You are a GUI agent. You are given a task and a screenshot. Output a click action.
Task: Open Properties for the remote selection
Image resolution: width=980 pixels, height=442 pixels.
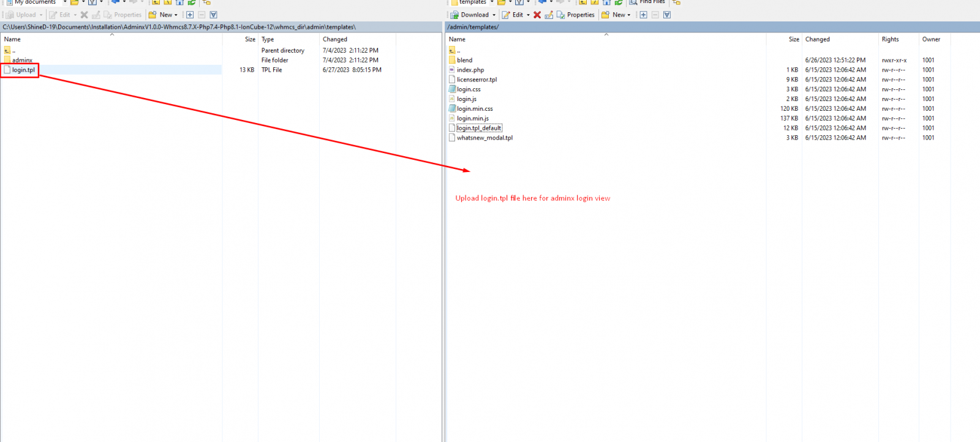[576, 15]
